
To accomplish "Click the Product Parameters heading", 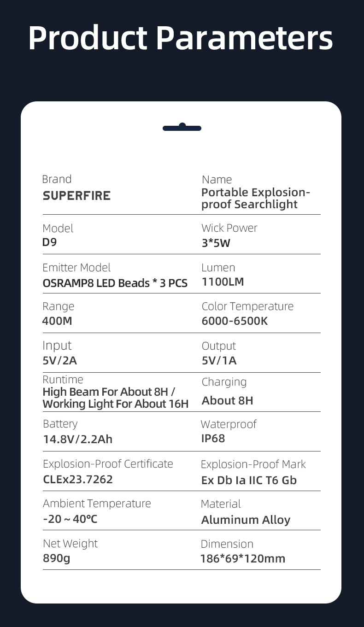I will pyautogui.click(x=180, y=38).
